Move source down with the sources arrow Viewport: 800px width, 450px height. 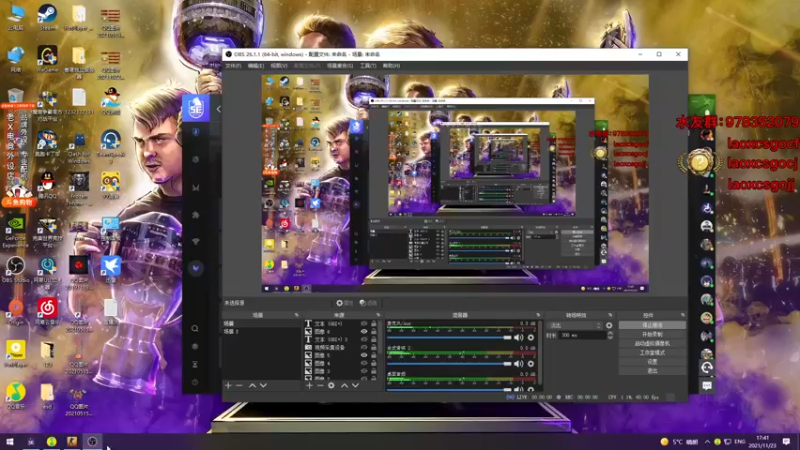pyautogui.click(x=356, y=386)
